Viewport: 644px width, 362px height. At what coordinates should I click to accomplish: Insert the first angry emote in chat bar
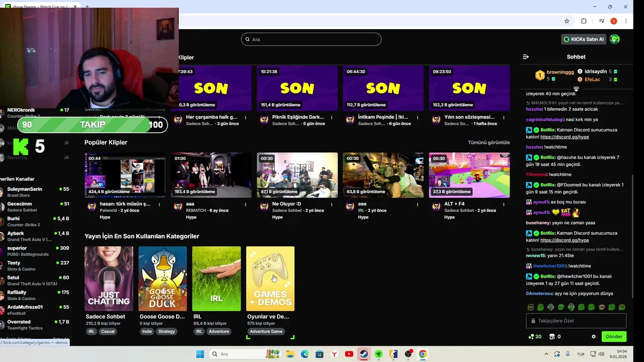coord(530,307)
